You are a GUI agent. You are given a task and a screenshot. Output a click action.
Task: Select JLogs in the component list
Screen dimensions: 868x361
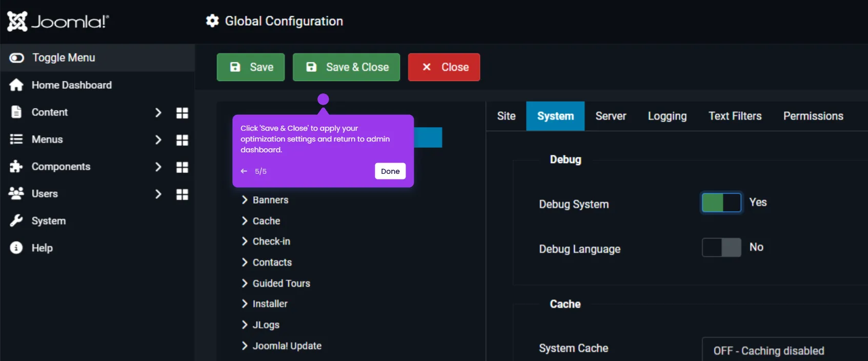click(266, 325)
